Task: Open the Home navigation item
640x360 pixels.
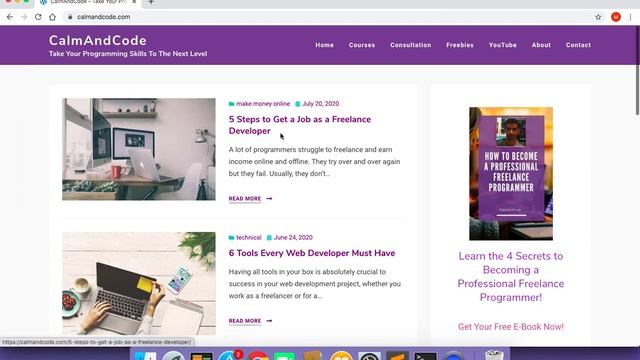Action: tap(324, 45)
